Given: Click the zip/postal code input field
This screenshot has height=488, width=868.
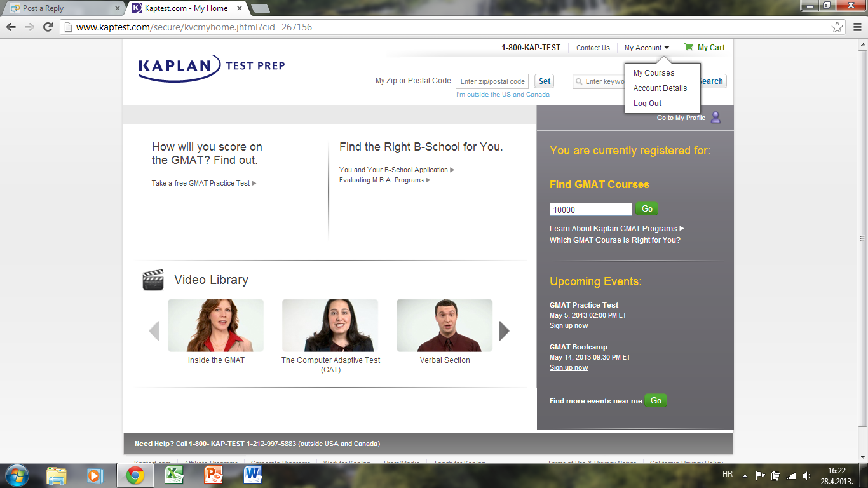Looking at the screenshot, I should click(x=492, y=81).
